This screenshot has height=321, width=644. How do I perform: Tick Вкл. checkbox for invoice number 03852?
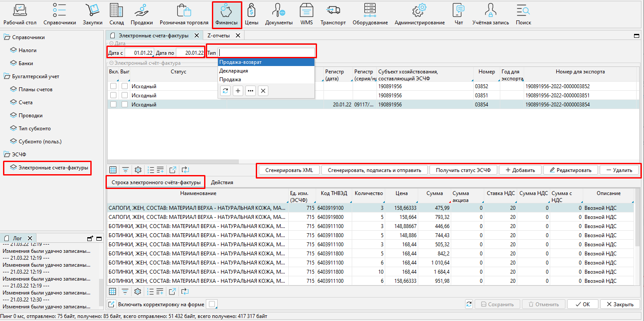[x=113, y=86]
